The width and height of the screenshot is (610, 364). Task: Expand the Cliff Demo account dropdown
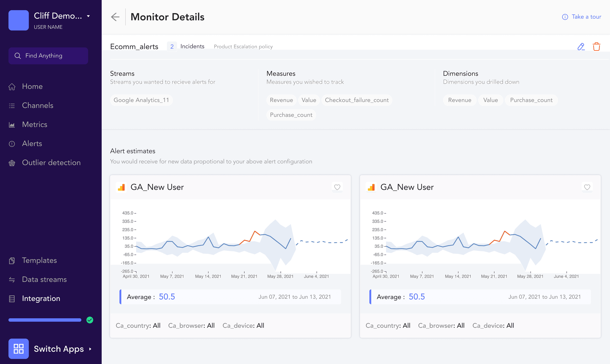[88, 16]
